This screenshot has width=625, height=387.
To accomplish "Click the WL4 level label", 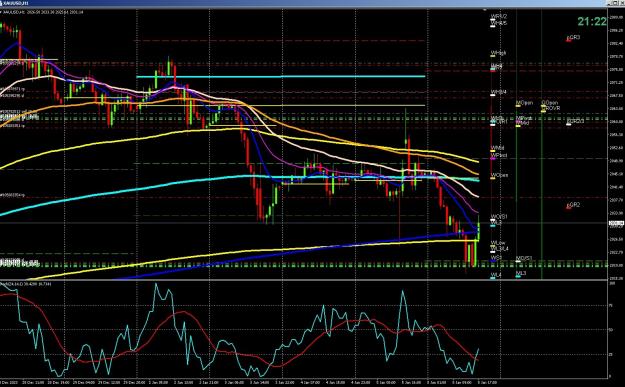I will click(x=496, y=275).
